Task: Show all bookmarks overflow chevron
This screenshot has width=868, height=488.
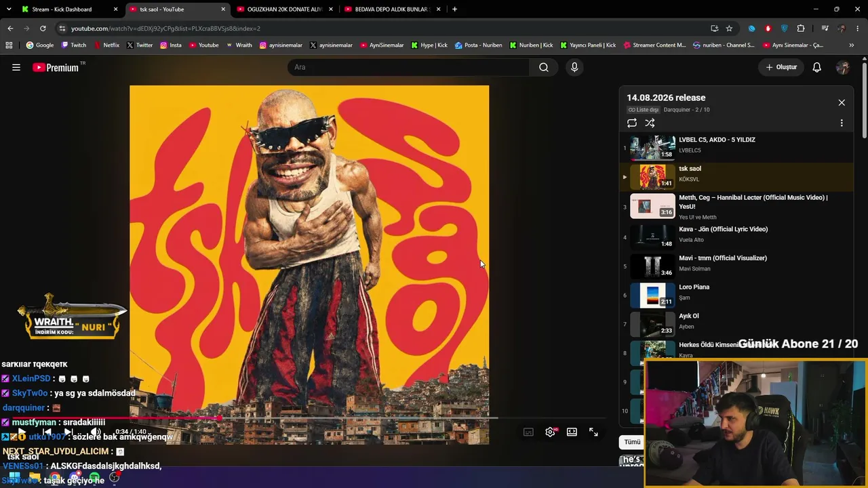Action: point(852,45)
